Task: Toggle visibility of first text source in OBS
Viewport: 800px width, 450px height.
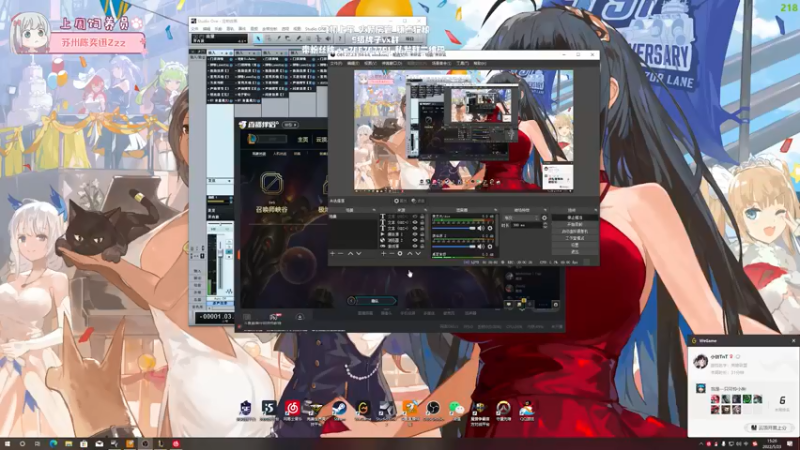Action: click(x=415, y=216)
